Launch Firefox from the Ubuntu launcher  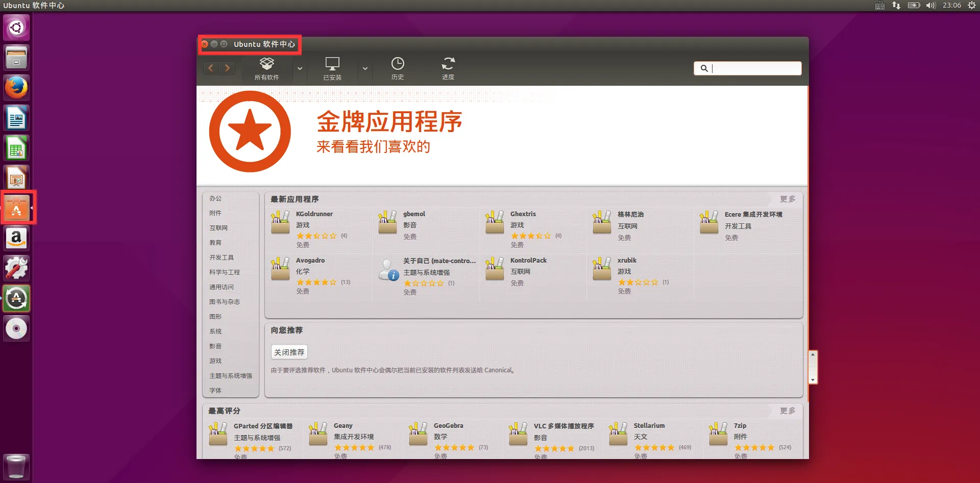coord(16,87)
